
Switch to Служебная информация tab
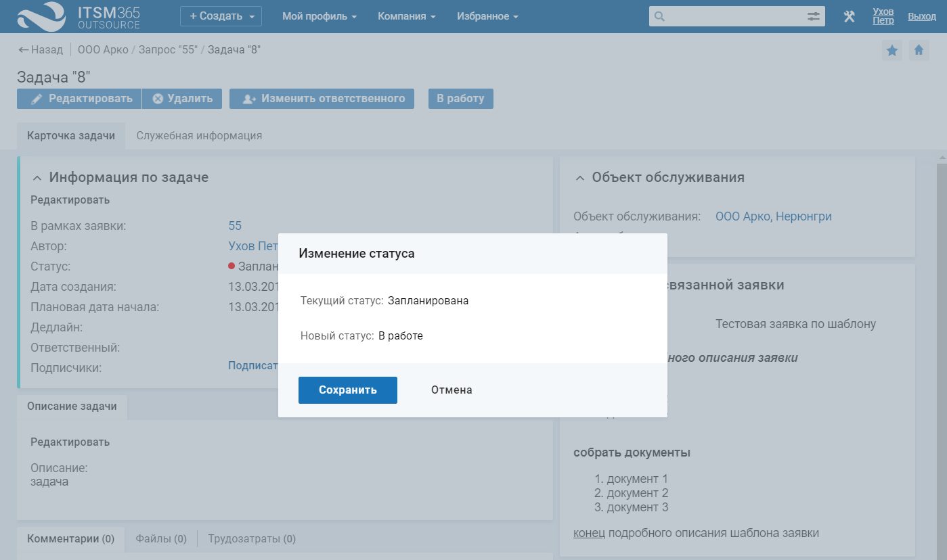[x=199, y=136]
